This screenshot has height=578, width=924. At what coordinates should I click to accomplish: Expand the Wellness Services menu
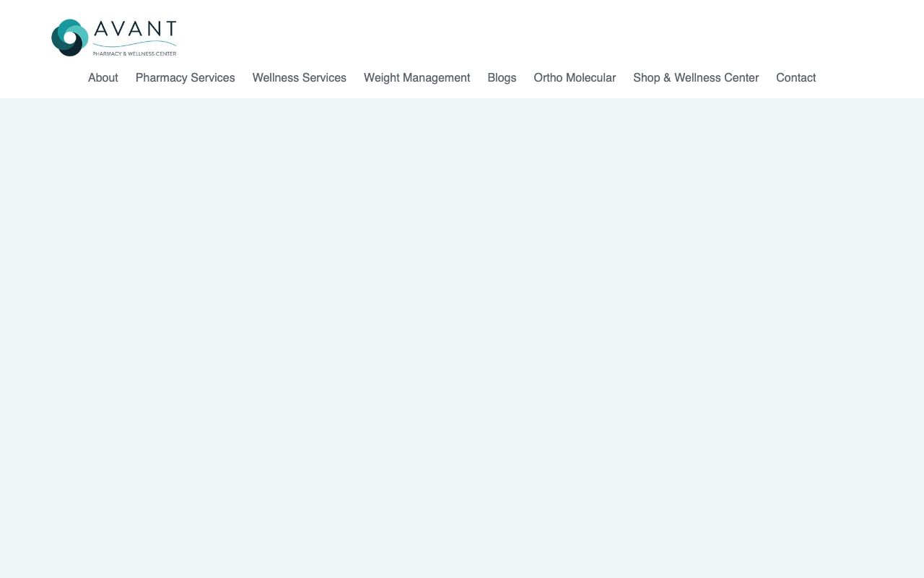point(299,78)
